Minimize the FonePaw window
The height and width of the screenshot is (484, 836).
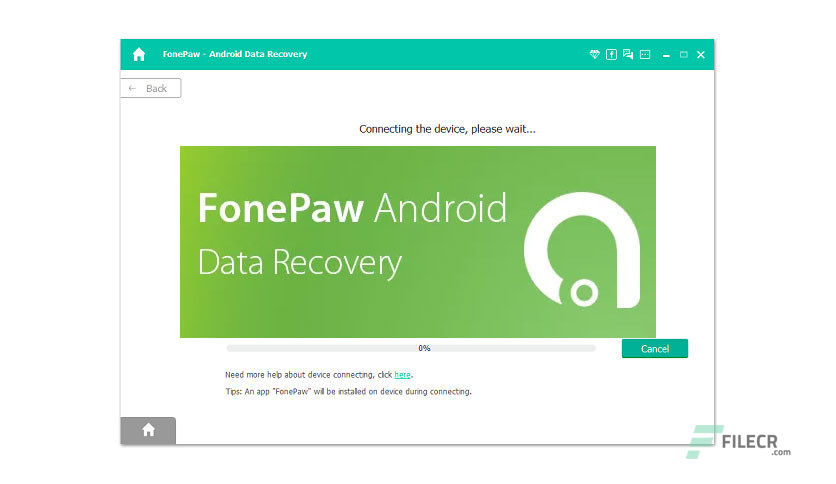666,55
